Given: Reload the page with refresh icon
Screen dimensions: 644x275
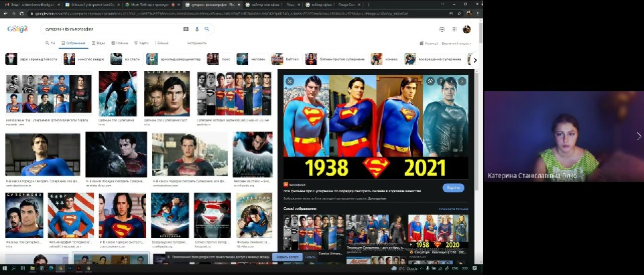Looking at the screenshot, I should pos(23,13).
